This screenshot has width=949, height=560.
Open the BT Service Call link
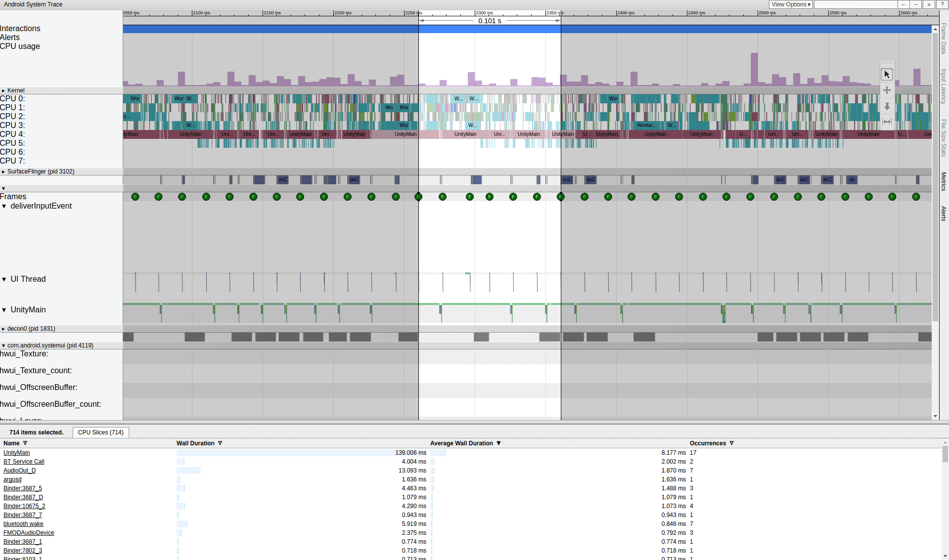click(x=24, y=462)
